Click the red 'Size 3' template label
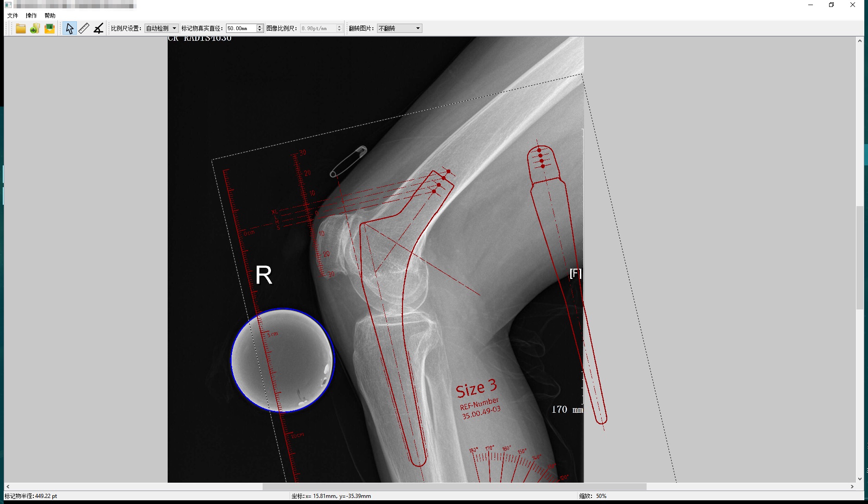 476,388
